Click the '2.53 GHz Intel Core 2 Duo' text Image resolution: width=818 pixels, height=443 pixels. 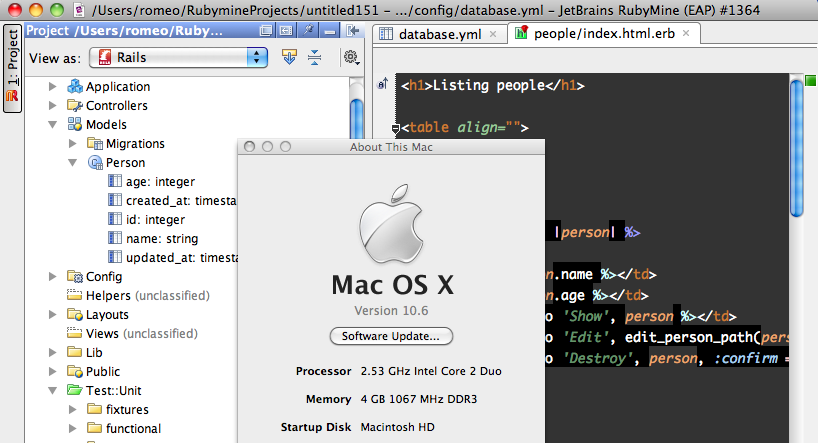(x=431, y=371)
